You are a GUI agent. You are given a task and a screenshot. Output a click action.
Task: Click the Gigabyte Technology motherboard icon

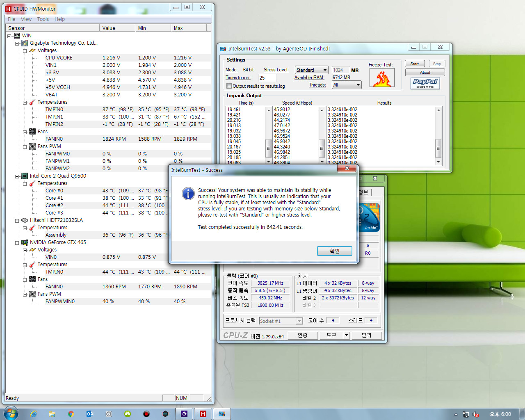pos(25,43)
